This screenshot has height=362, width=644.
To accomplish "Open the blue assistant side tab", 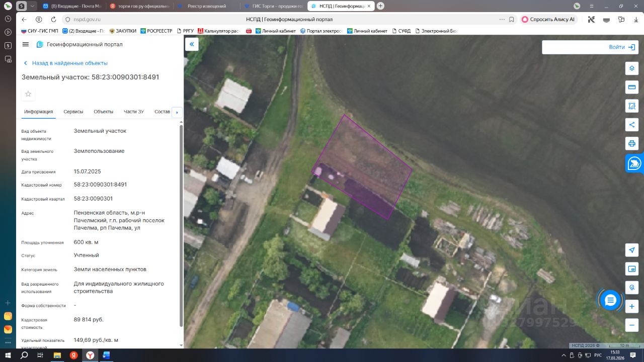I will [x=634, y=163].
